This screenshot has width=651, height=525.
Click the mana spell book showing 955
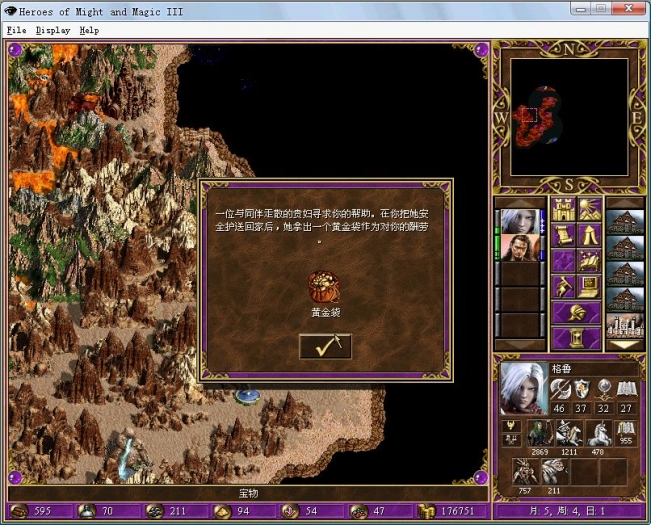click(627, 433)
